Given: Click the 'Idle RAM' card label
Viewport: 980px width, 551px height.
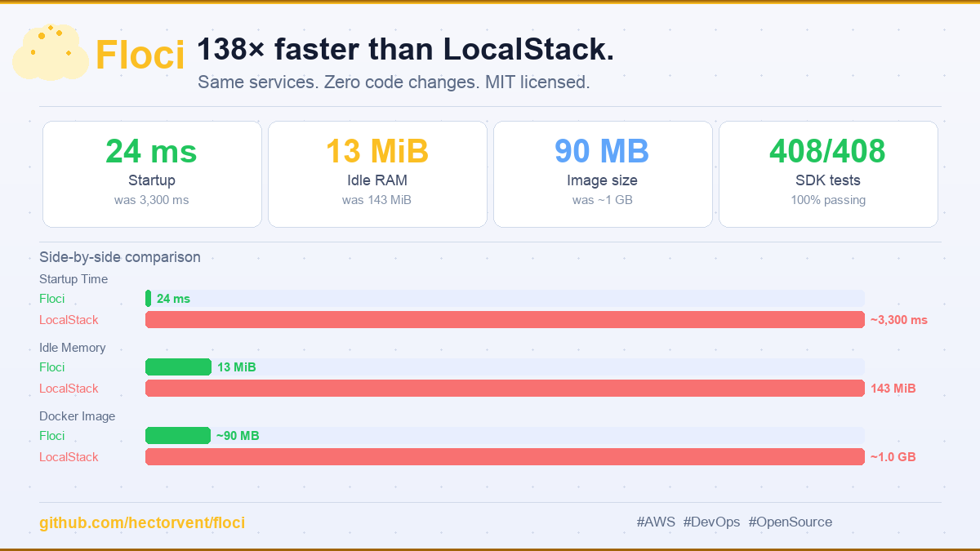Looking at the screenshot, I should [x=377, y=180].
